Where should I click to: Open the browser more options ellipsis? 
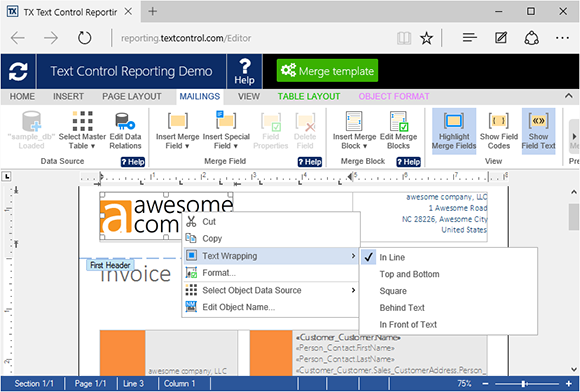coord(562,38)
